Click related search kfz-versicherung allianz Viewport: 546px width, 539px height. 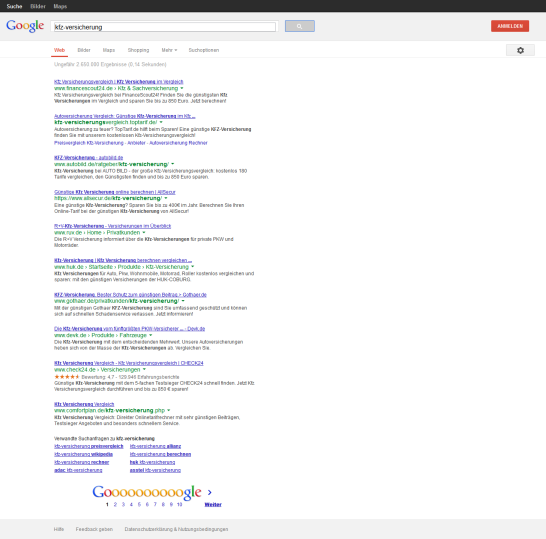coord(155,446)
